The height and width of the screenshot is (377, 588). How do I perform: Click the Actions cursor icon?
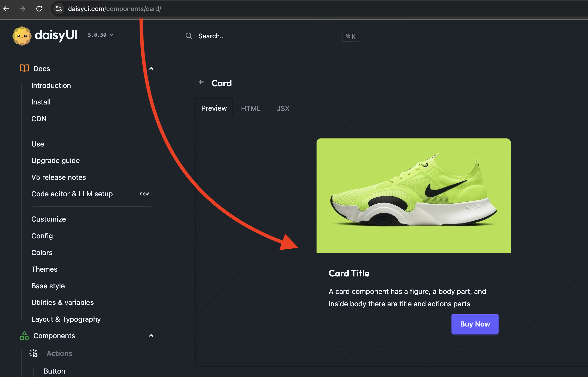click(x=33, y=353)
